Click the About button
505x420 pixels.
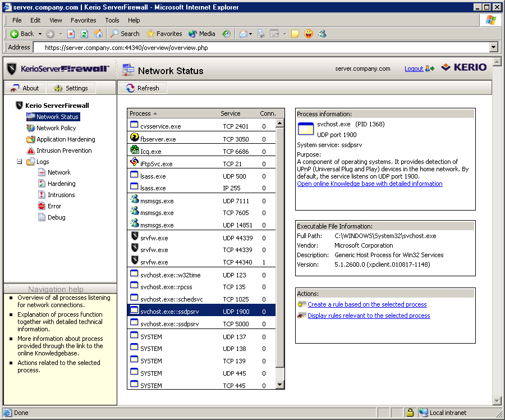(x=25, y=88)
